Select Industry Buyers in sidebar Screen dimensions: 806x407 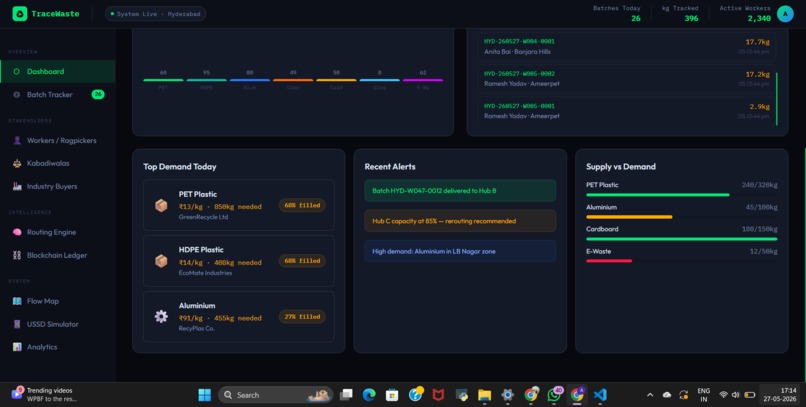click(58, 187)
